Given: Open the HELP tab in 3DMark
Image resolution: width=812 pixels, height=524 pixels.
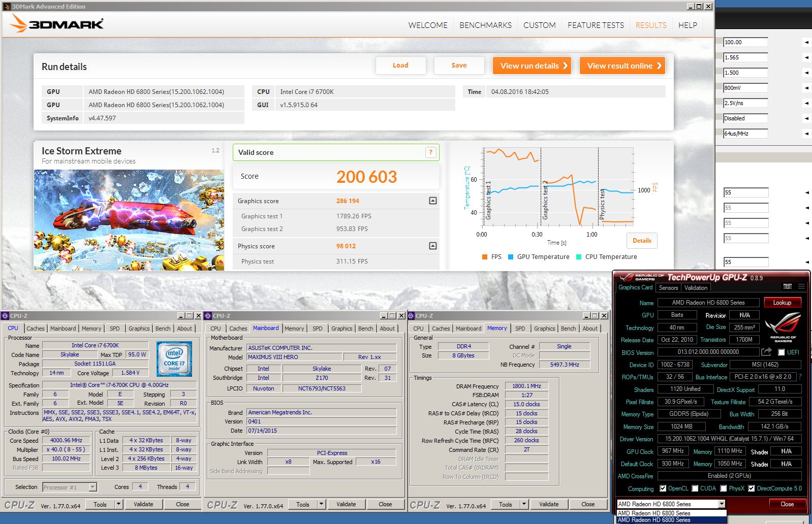Looking at the screenshot, I should coord(688,25).
